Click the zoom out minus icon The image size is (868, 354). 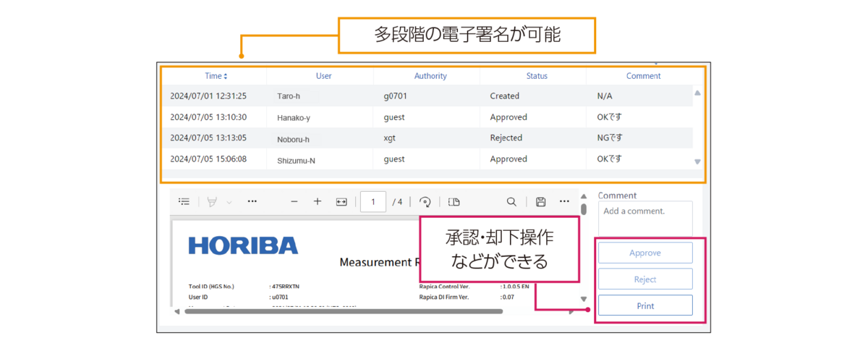294,202
